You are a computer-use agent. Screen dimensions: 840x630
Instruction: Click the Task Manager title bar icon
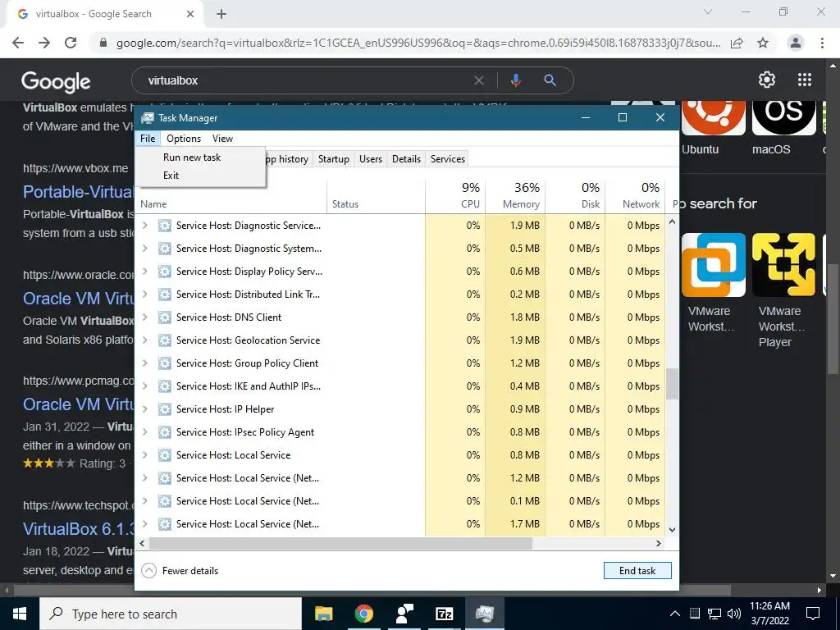coord(148,118)
